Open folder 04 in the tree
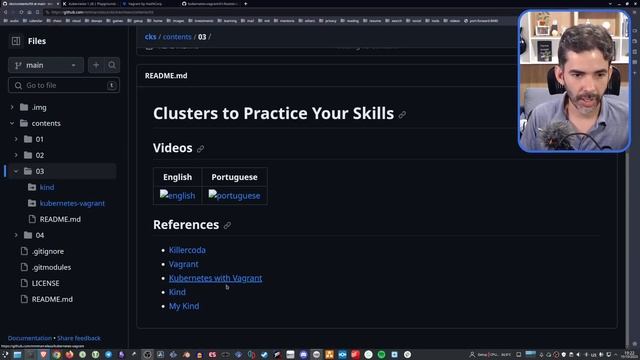640x360 pixels. pos(40,235)
